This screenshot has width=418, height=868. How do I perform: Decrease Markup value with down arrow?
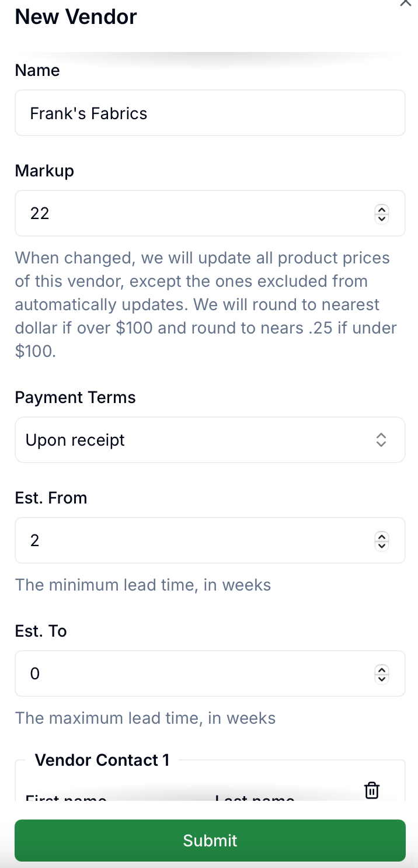tap(382, 218)
